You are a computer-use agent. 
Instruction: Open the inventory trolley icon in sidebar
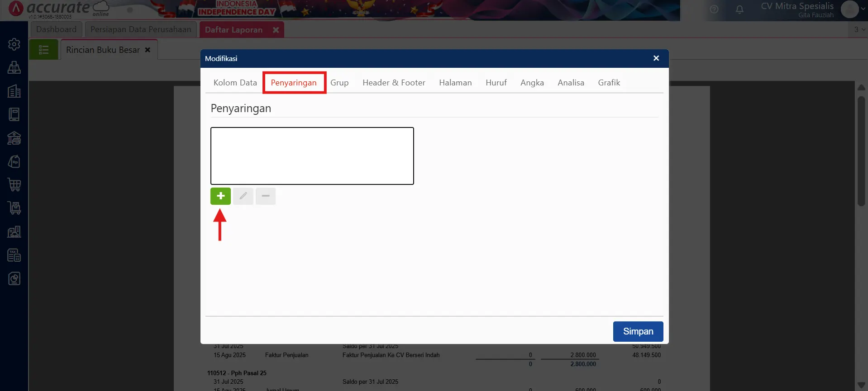coord(14,208)
